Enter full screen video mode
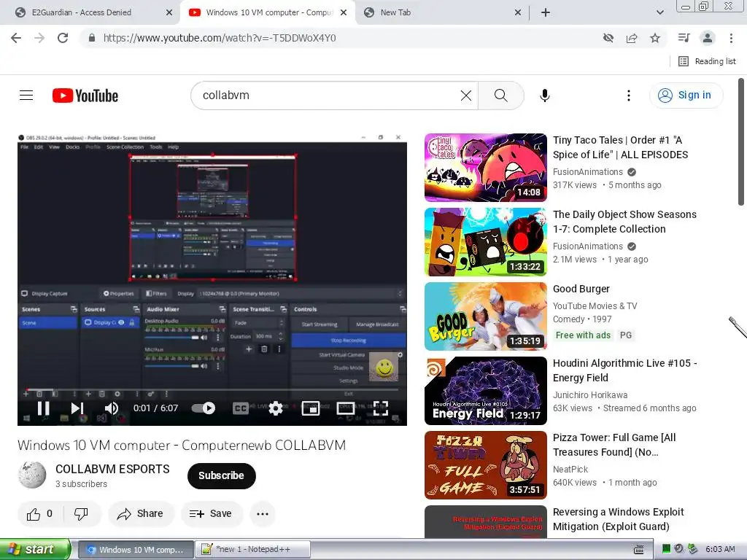The height and width of the screenshot is (560, 747). point(380,408)
